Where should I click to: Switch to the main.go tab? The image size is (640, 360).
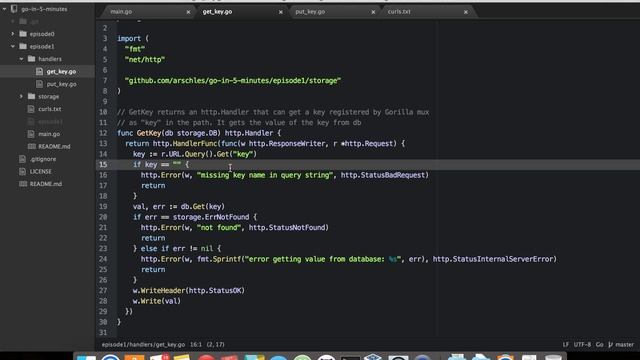click(121, 12)
